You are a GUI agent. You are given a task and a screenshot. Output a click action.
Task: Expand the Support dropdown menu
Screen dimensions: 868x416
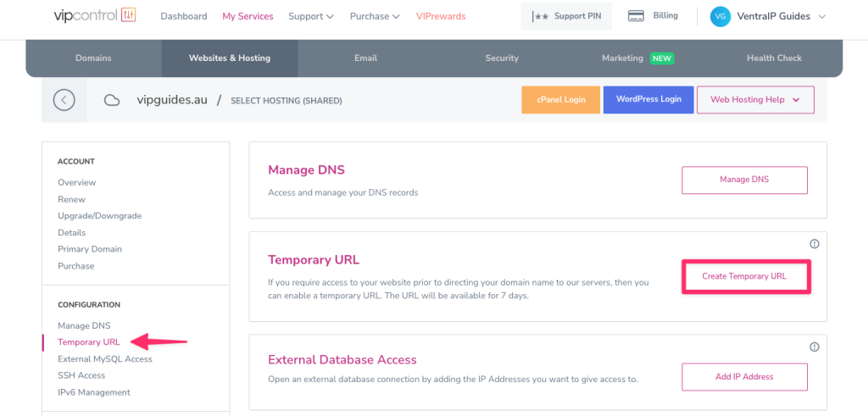click(x=311, y=17)
